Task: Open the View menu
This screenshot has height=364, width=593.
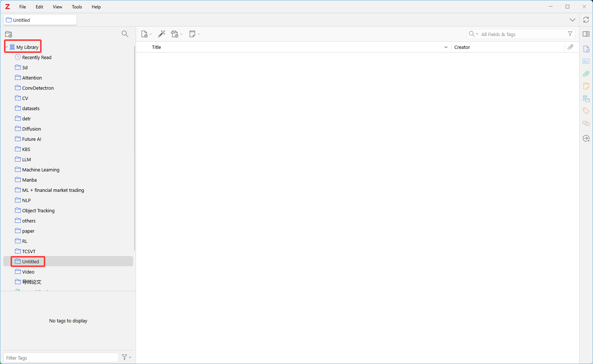Action: pyautogui.click(x=58, y=7)
